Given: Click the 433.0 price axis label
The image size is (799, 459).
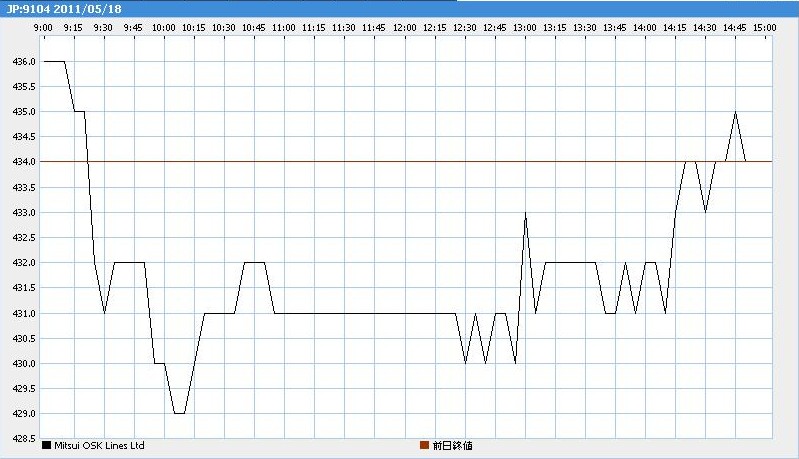Looking at the screenshot, I should pyautogui.click(x=24, y=212).
